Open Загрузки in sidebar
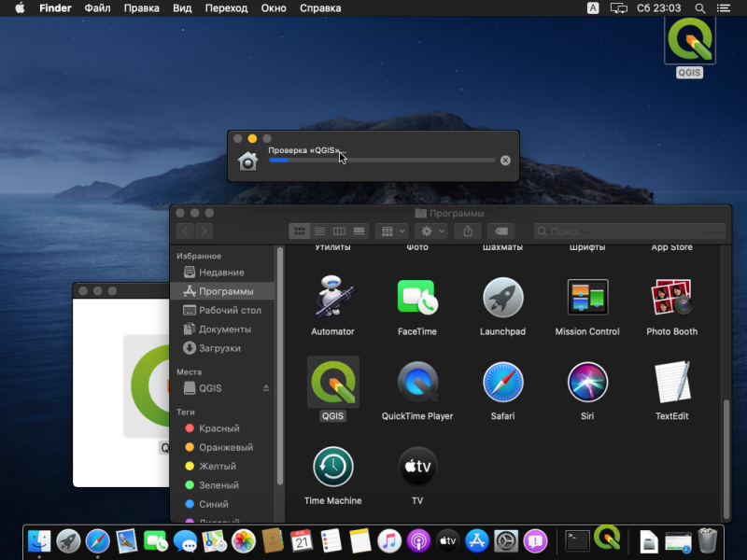Image resolution: width=747 pixels, height=560 pixels. (x=222, y=348)
